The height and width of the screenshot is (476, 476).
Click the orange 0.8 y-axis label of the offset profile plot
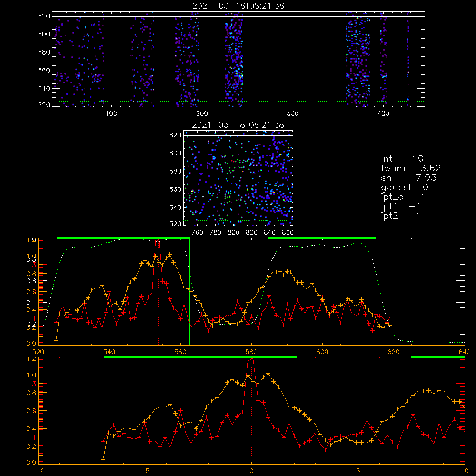pos(31,393)
